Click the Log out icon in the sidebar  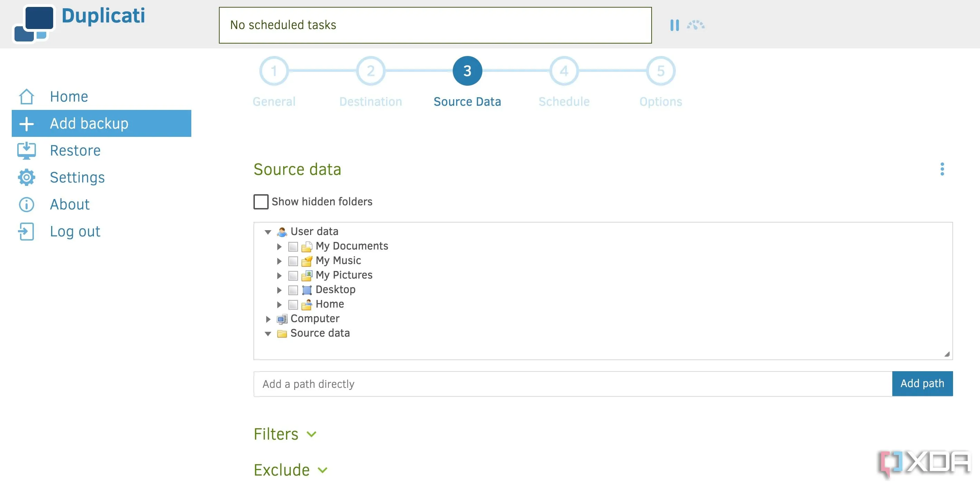(26, 232)
